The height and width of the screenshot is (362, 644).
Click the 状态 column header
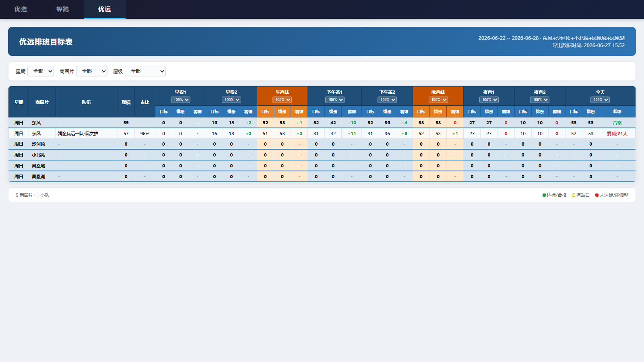point(617,112)
